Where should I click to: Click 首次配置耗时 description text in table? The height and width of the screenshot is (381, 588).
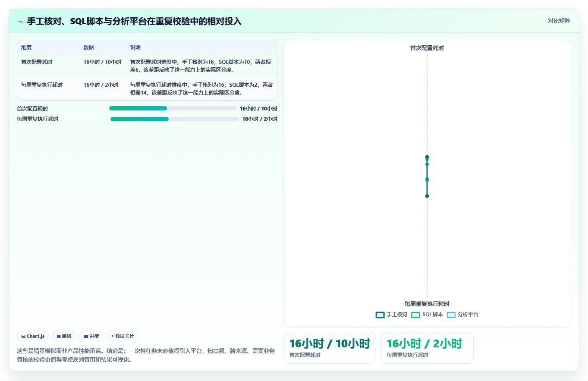201,66
